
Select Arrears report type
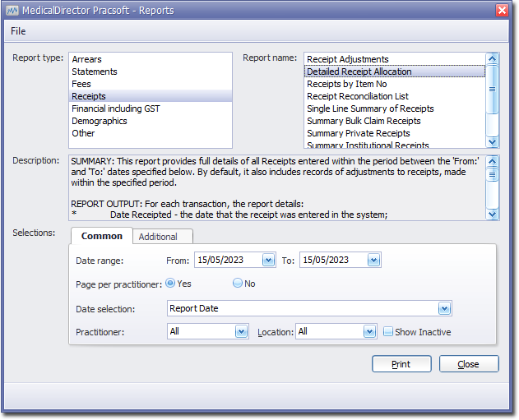[x=87, y=59]
